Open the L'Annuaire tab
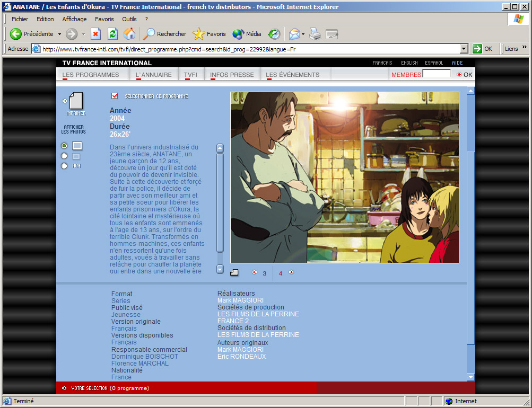Image resolution: width=532 pixels, height=408 pixels. [x=154, y=75]
